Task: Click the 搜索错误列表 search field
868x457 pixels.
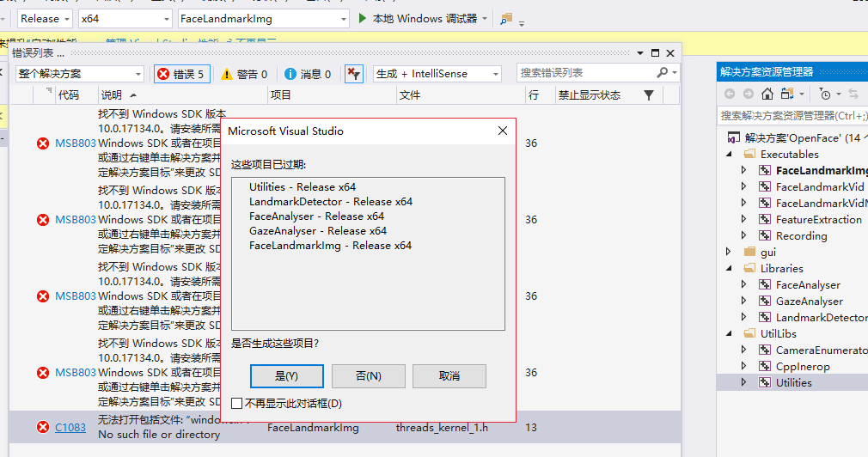Action: [x=584, y=73]
